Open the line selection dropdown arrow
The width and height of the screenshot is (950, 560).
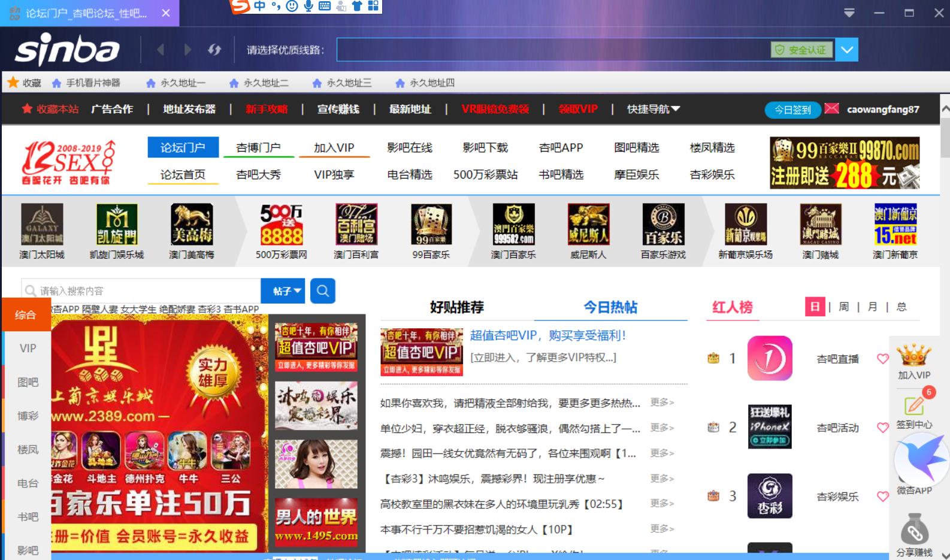tap(847, 50)
